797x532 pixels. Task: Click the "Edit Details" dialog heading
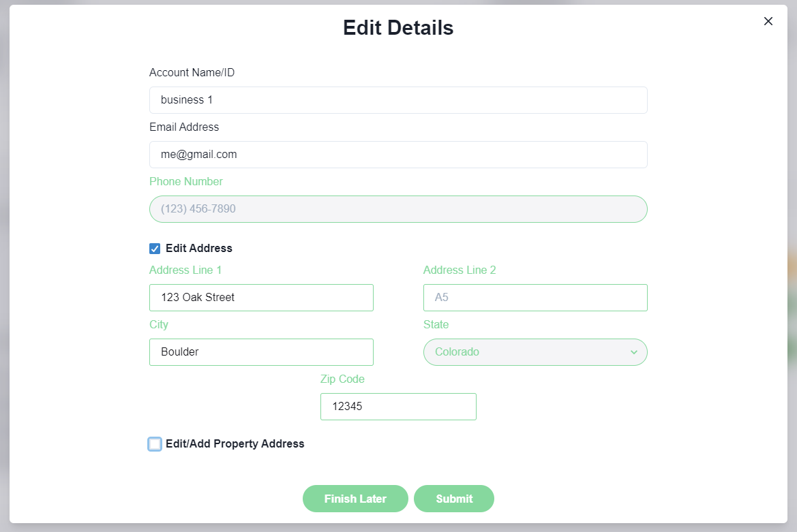[398, 28]
